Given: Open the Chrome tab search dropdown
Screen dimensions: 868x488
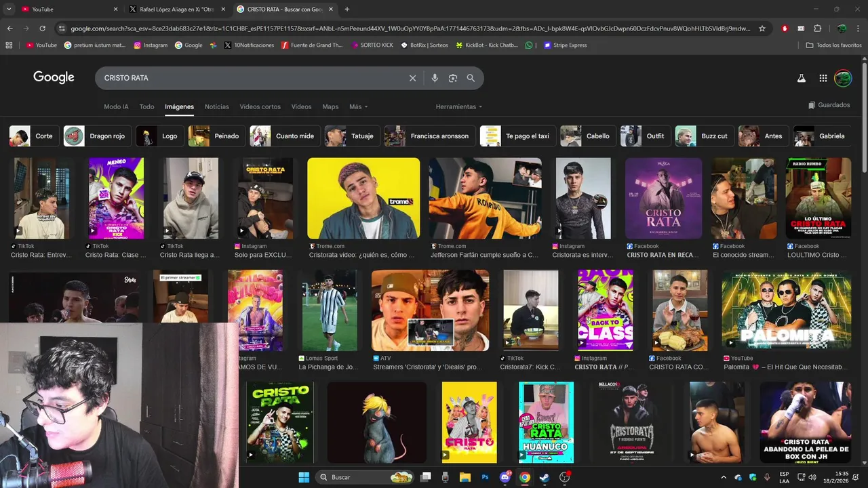Looking at the screenshot, I should (x=9, y=9).
